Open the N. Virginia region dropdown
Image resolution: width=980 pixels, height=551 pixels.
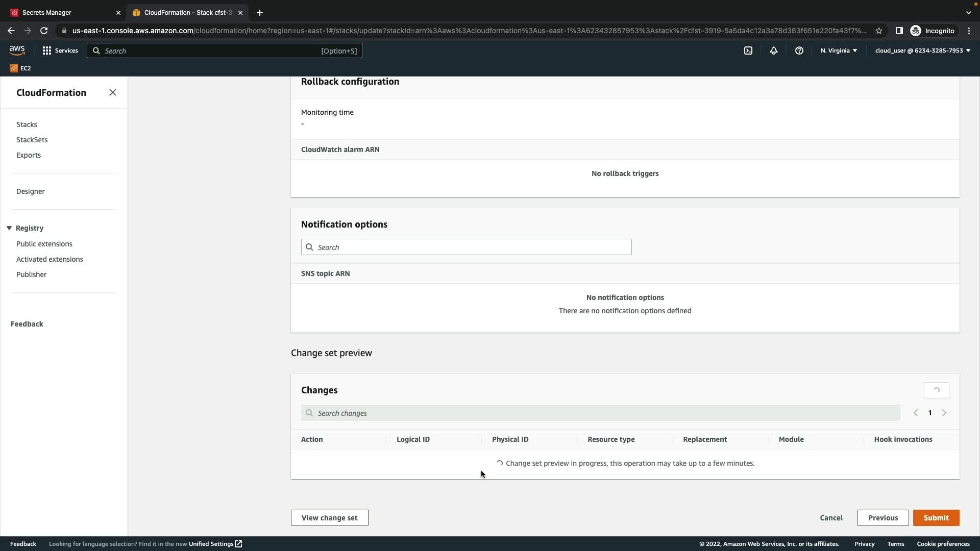coord(839,51)
